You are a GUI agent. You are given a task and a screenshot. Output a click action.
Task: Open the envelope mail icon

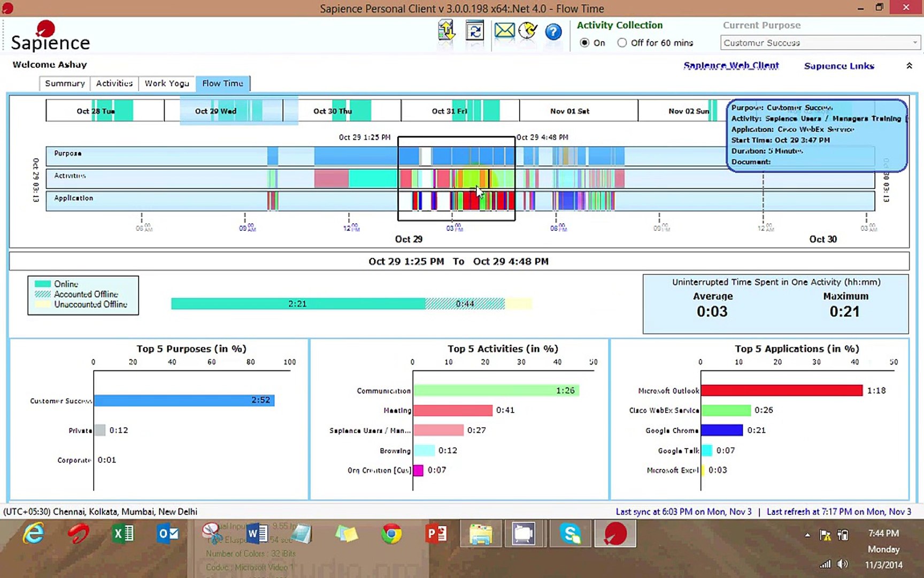click(x=504, y=31)
